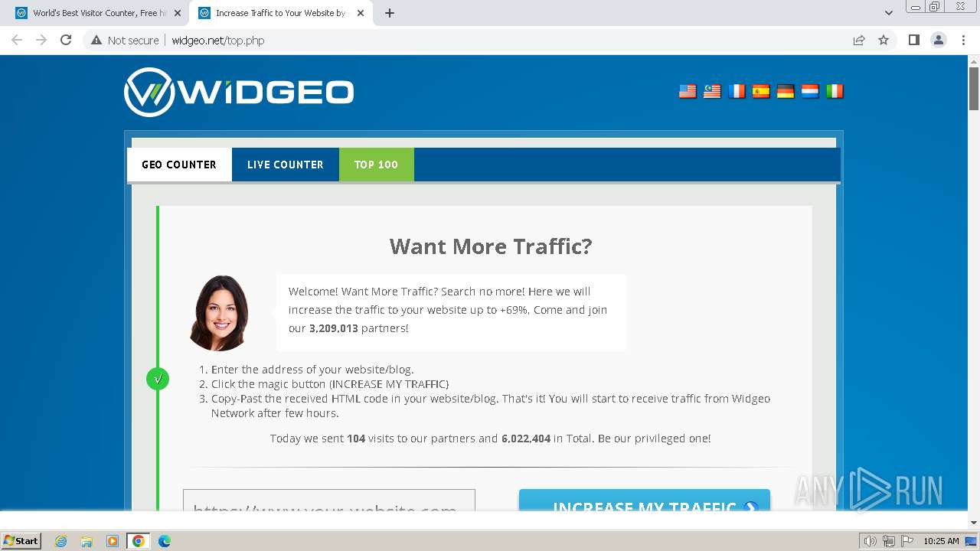
Task: Click the Widgeo logo
Action: 239,92
